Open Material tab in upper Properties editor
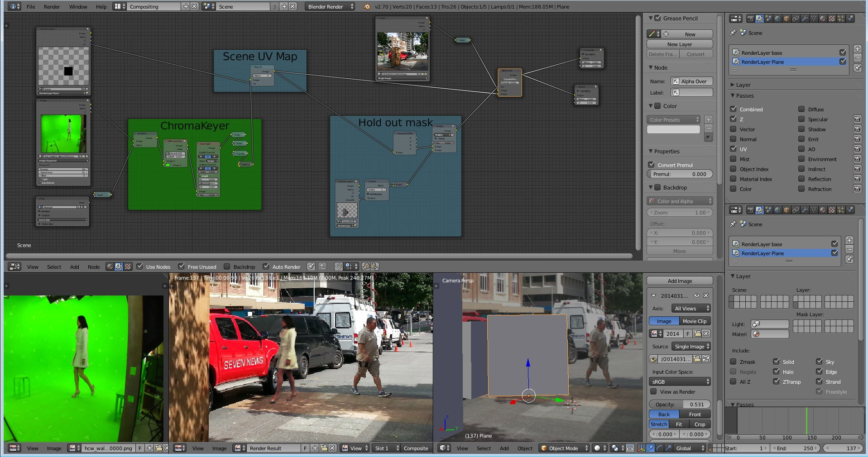Image resolution: width=868 pixels, height=457 pixels. point(823,19)
